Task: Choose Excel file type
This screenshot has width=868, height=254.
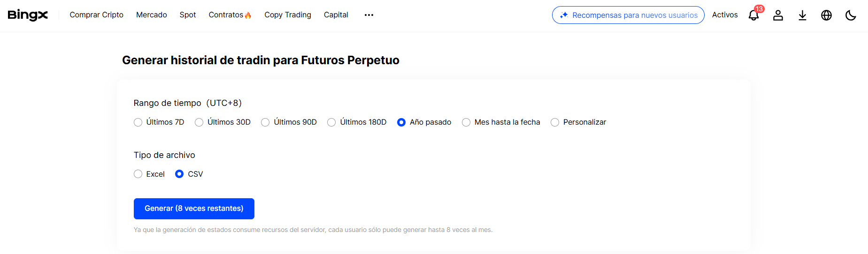Action: [x=138, y=174]
